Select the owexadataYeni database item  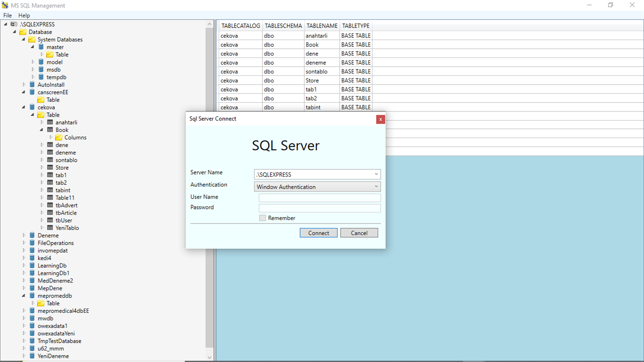pos(56,333)
